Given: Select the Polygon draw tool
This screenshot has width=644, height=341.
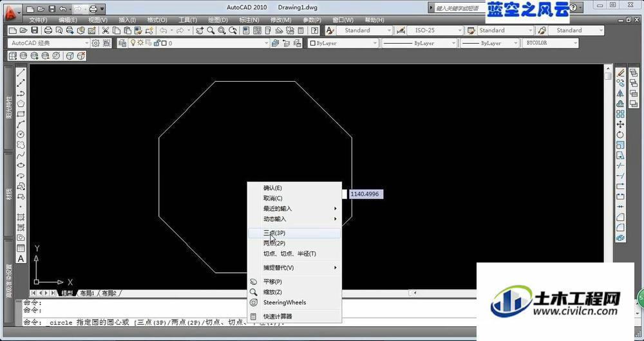Looking at the screenshot, I should [21, 104].
